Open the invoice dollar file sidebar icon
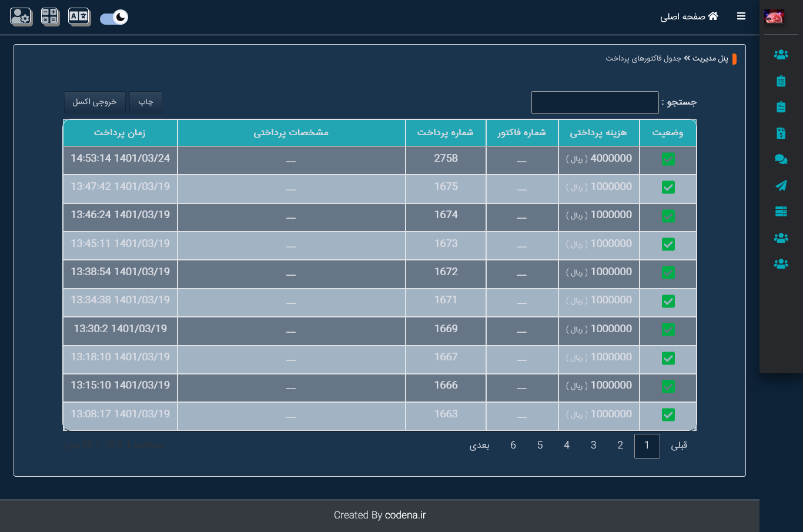Viewport: 803px width, 532px height. pyautogui.click(x=781, y=133)
